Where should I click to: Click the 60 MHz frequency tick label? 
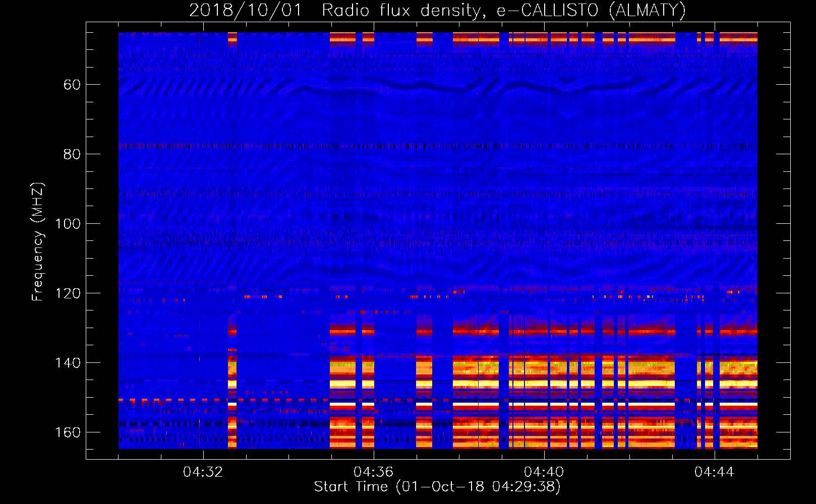(72, 85)
